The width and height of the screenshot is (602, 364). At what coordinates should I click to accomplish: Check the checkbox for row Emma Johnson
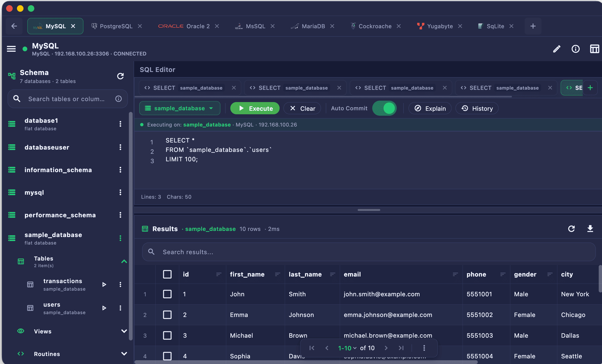pos(167,315)
